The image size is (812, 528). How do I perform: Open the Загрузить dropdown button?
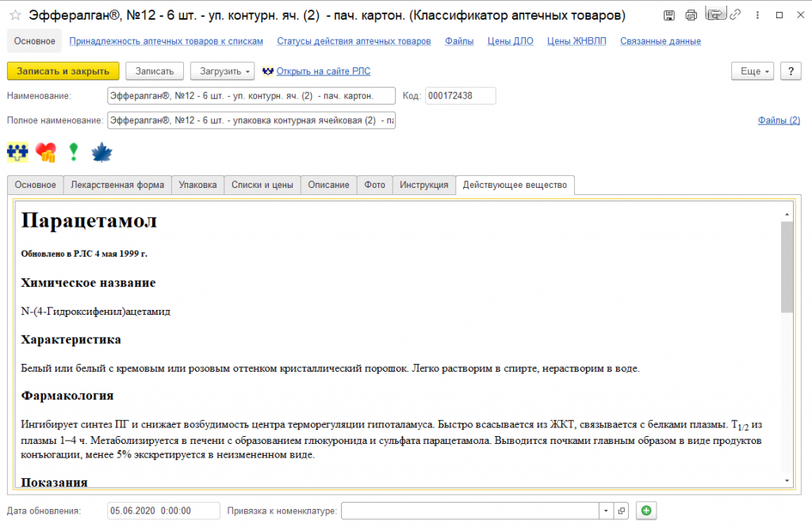click(222, 71)
